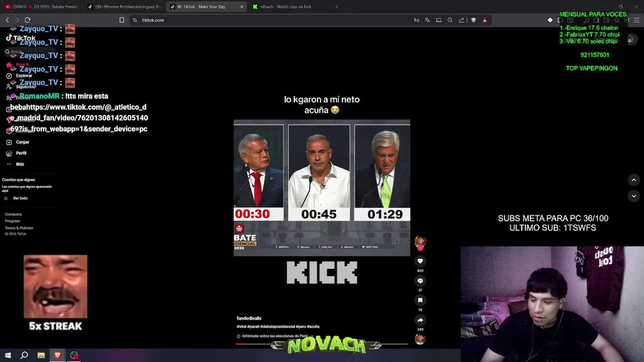Click the TikTok logo in sidebar

21,38
